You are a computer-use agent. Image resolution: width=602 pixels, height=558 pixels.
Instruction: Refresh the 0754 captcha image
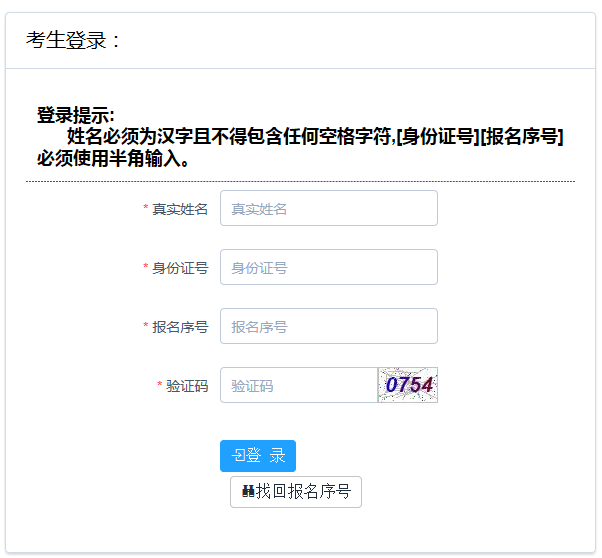pyautogui.click(x=408, y=385)
